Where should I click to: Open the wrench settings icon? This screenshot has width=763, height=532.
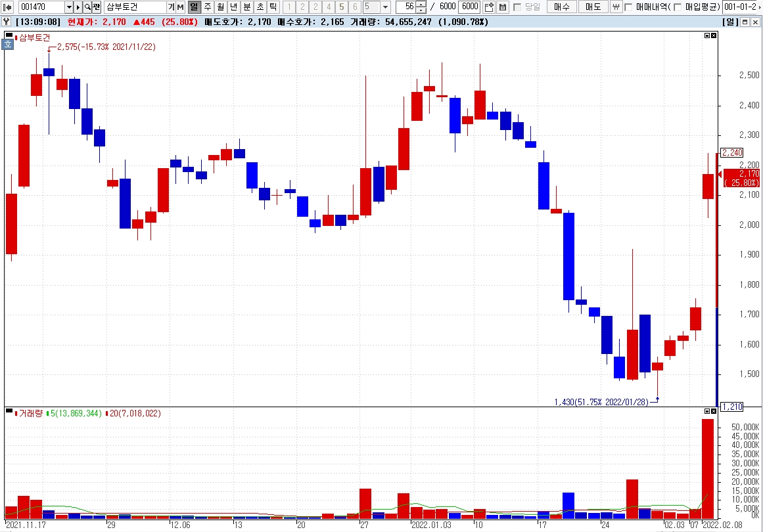click(6, 22)
